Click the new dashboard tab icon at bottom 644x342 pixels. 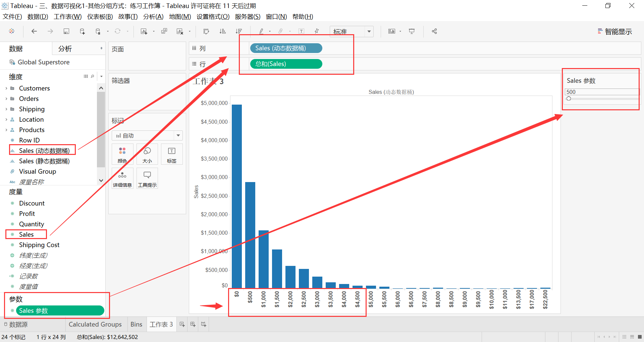tap(193, 324)
